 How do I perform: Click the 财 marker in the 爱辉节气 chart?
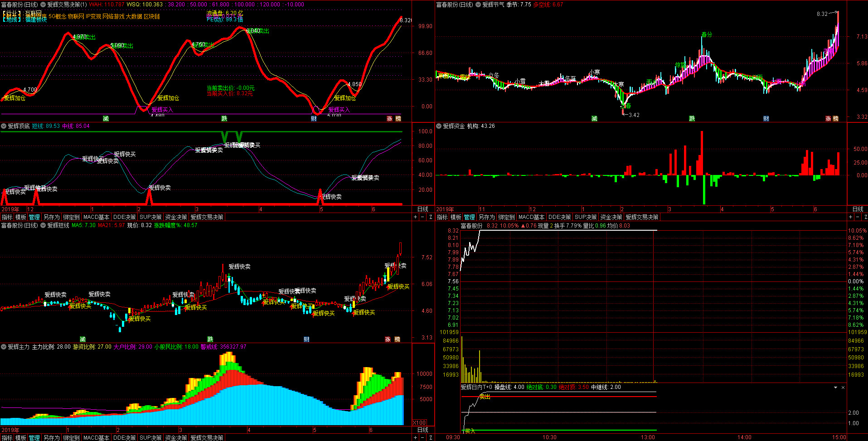[766, 118]
